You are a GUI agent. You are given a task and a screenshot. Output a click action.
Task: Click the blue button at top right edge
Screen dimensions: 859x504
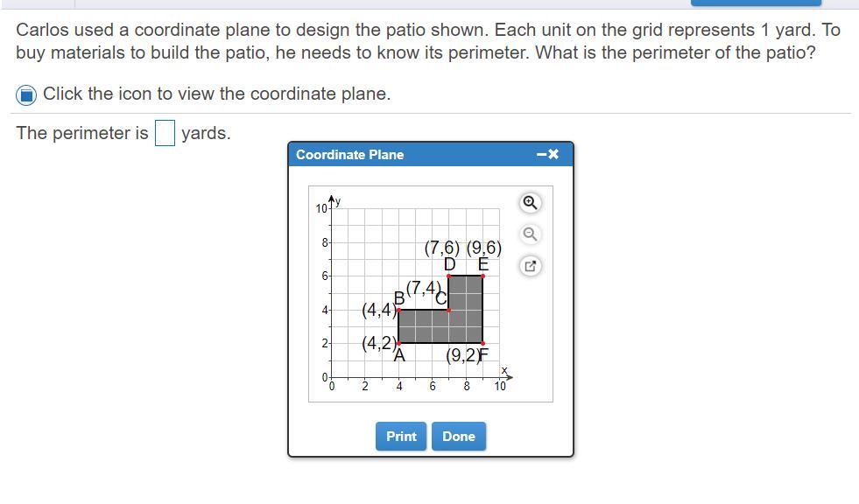[756, 3]
